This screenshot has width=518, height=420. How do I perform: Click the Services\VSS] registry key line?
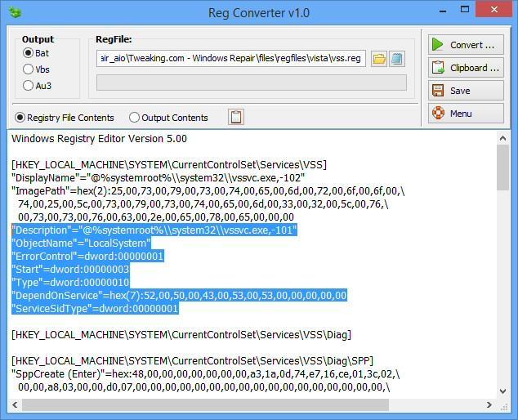tap(169, 164)
